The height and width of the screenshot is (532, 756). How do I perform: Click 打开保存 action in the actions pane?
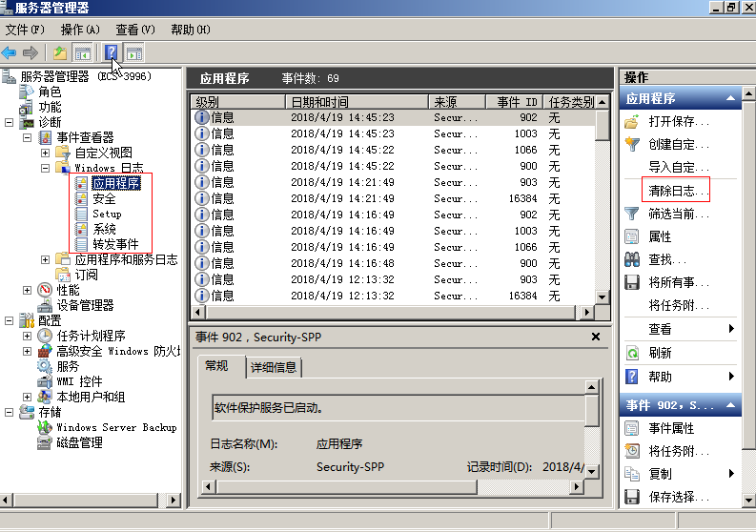[x=679, y=121]
